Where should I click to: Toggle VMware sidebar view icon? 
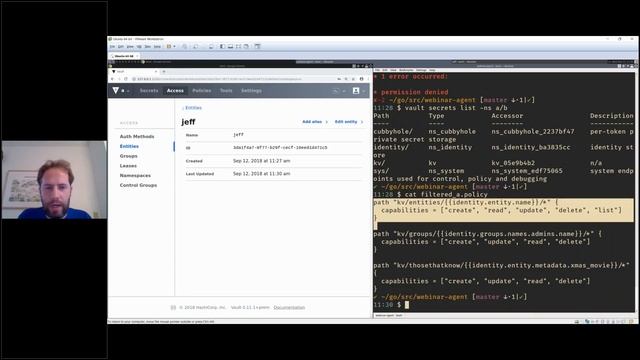pyautogui.click(x=222, y=47)
